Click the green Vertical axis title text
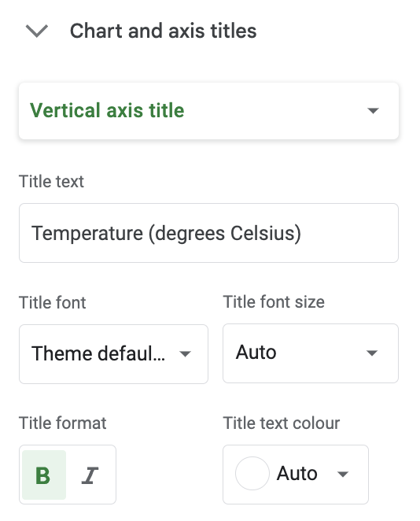This screenshot has width=420, height=521. 107,110
